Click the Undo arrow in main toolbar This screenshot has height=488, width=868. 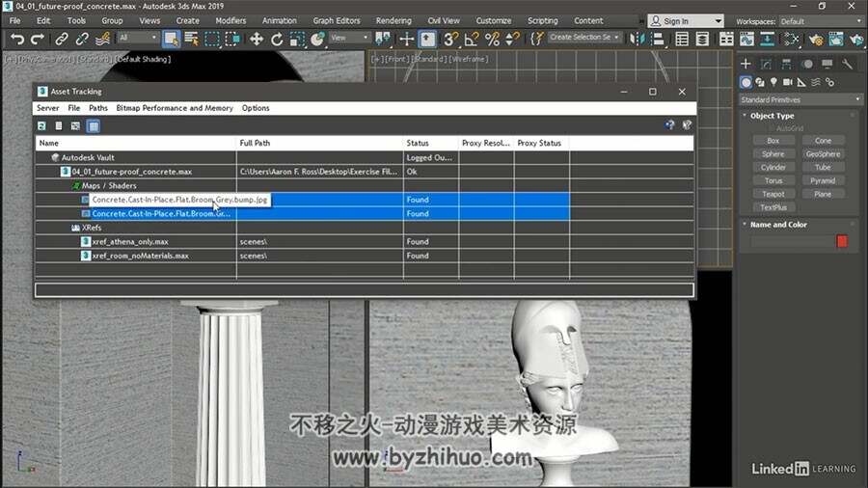click(17, 40)
